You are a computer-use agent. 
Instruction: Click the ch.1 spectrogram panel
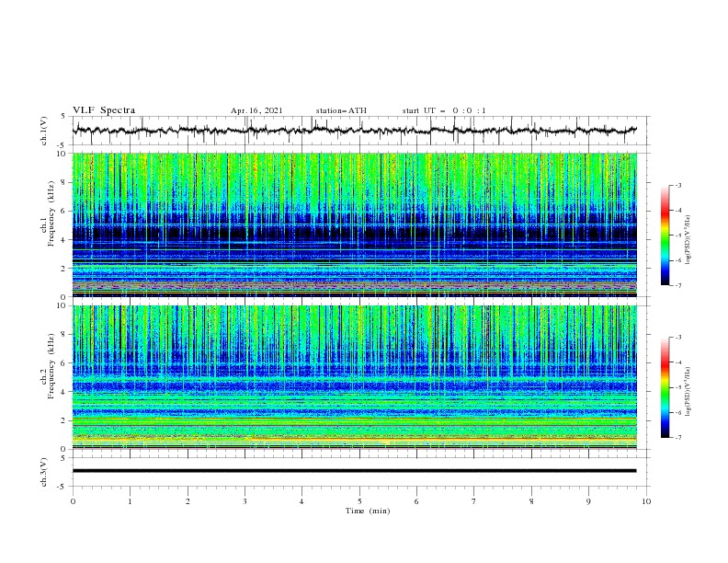pos(355,224)
